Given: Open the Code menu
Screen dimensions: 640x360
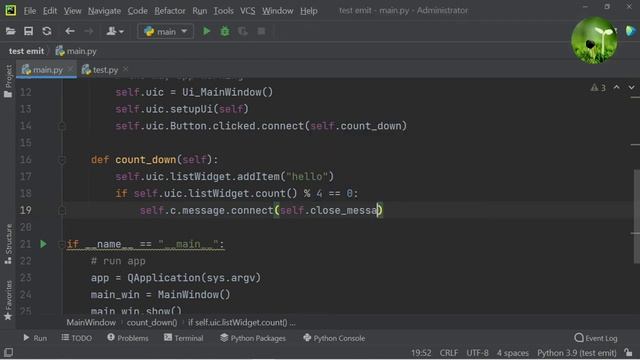Looking at the screenshot, I should click(x=138, y=11).
